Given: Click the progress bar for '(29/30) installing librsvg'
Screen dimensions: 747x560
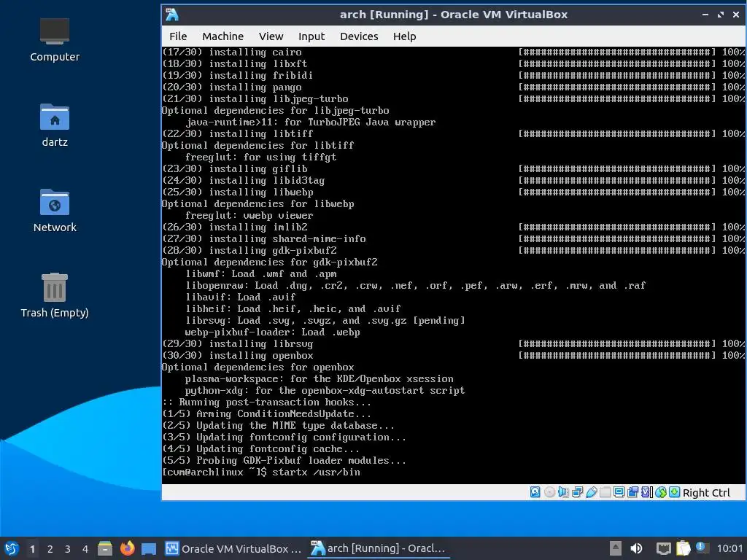Looking at the screenshot, I should [617, 344].
